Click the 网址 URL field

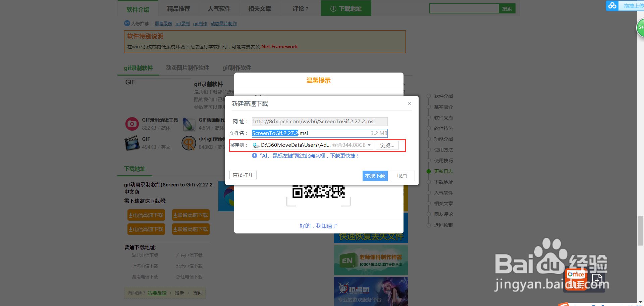click(x=320, y=121)
